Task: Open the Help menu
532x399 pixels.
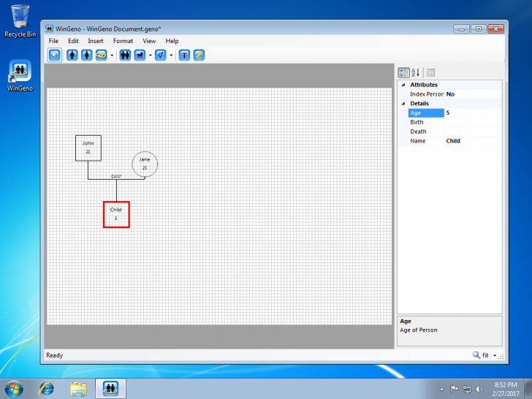Action: click(172, 41)
